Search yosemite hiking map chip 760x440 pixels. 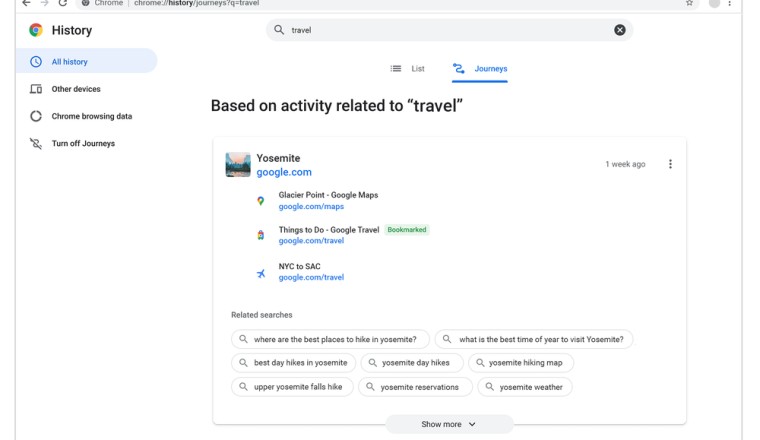click(x=521, y=362)
